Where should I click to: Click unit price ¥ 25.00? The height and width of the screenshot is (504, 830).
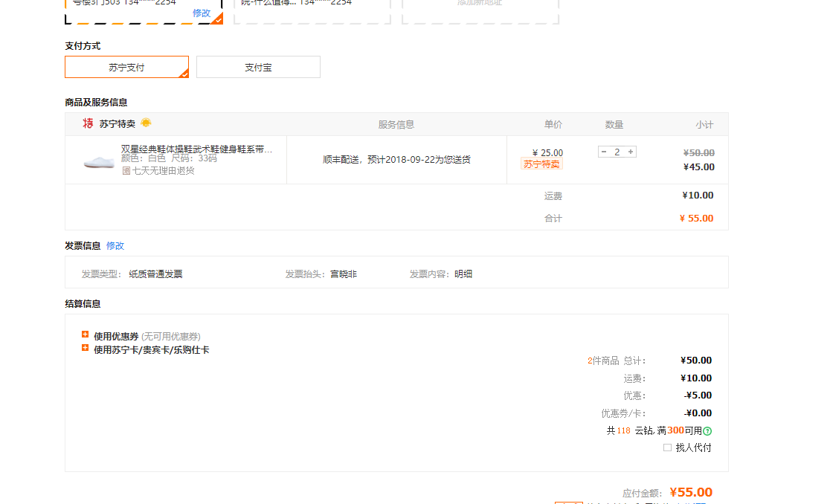[547, 153]
